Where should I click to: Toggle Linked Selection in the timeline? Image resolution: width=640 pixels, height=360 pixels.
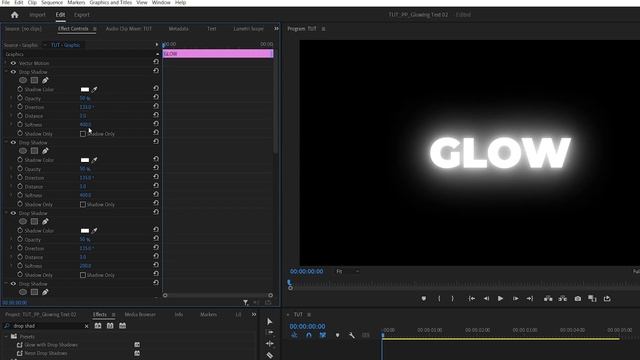click(323, 336)
